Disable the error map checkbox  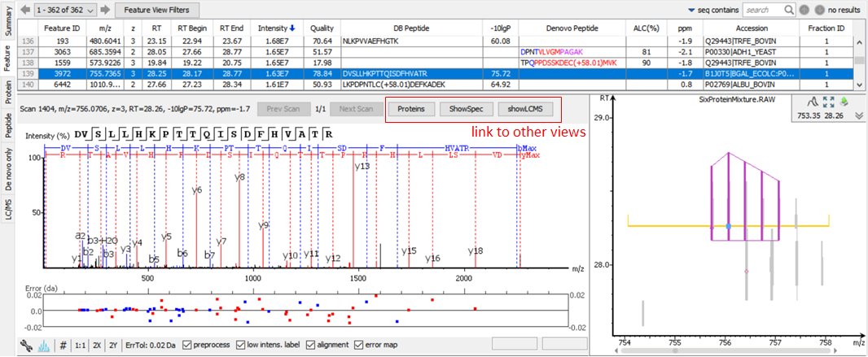click(357, 345)
